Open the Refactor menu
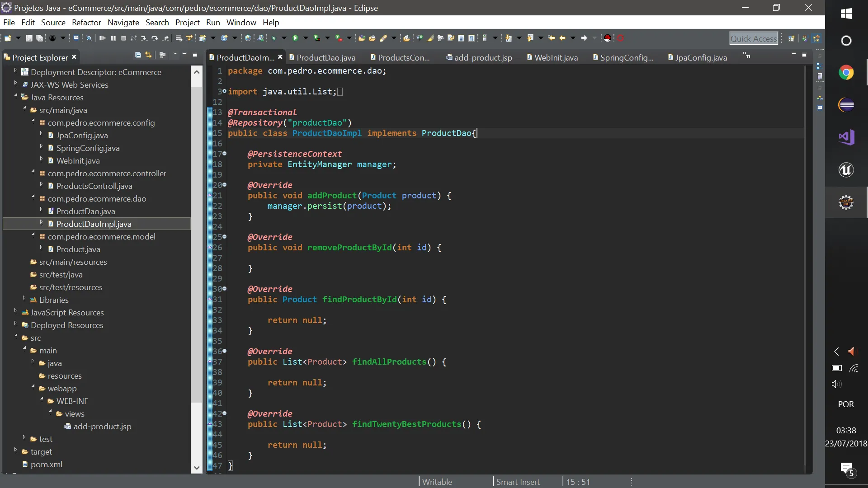Viewport: 868px width, 488px height. tap(86, 23)
